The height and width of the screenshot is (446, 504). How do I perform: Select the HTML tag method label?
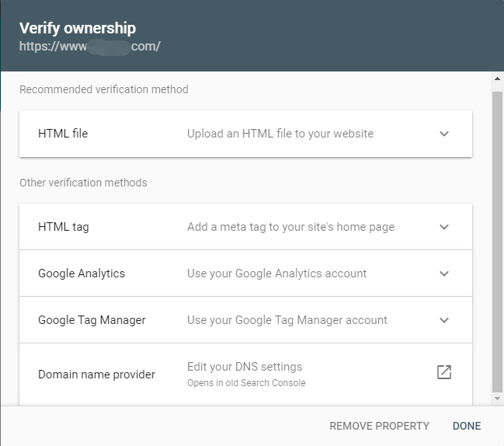point(64,227)
